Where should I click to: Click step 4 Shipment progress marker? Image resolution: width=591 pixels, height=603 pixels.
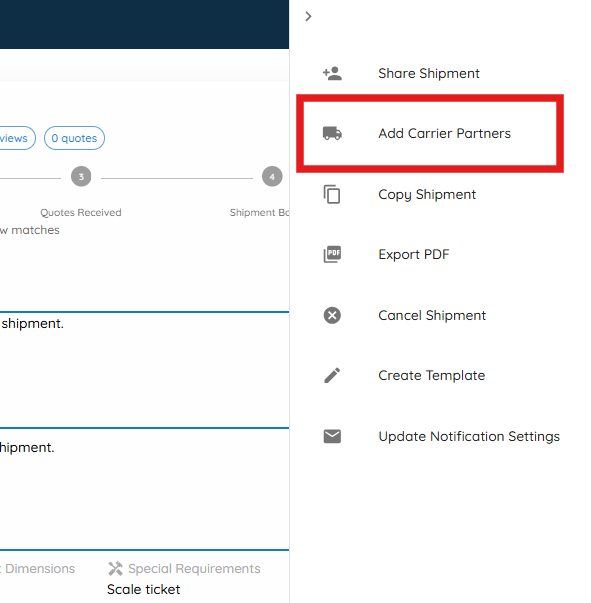click(272, 177)
